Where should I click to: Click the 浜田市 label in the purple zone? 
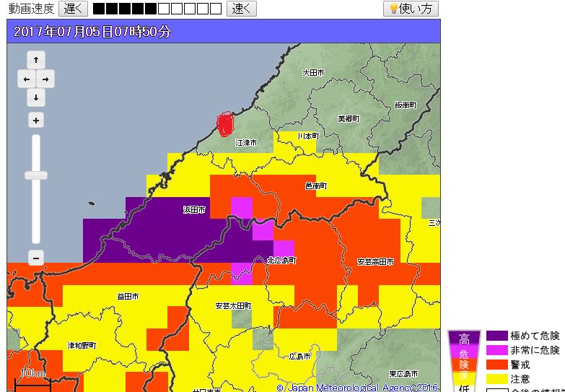(194, 210)
